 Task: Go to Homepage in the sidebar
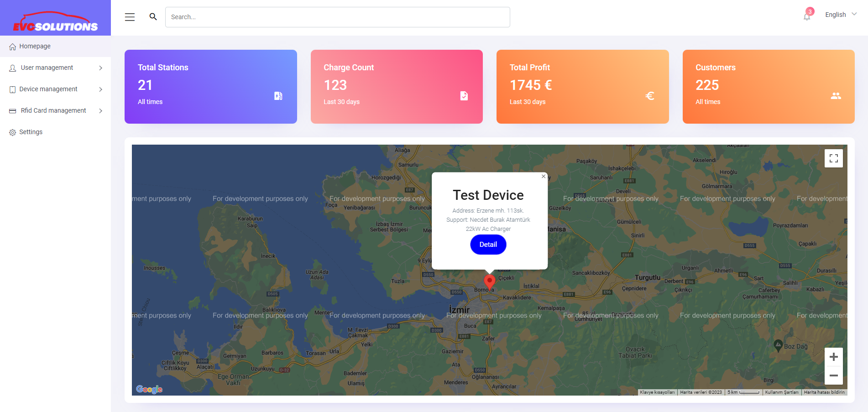[35, 46]
